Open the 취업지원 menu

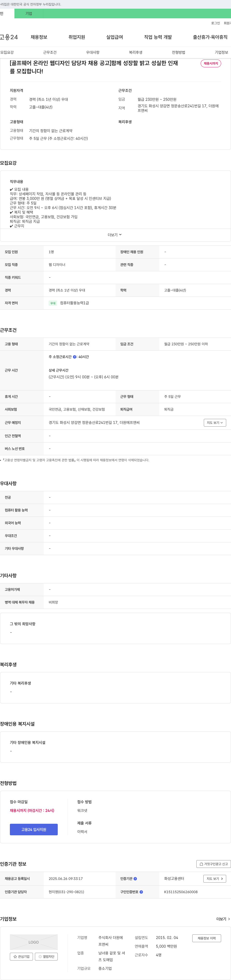click(77, 37)
